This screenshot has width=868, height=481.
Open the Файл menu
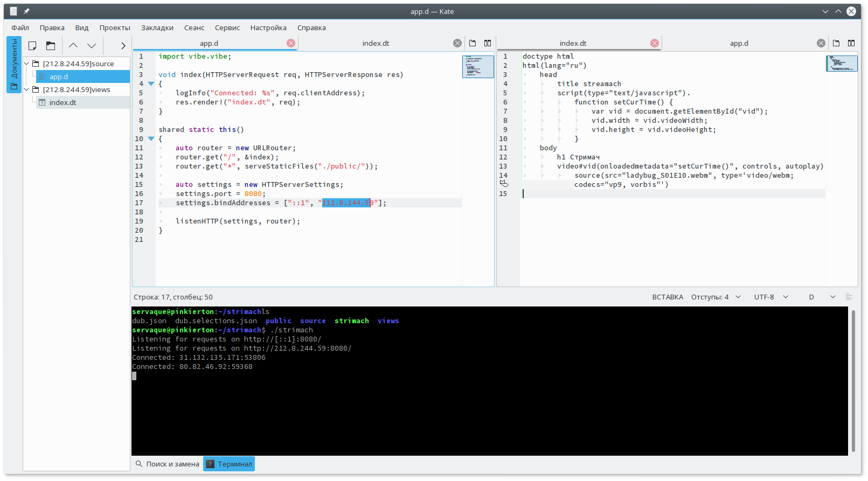click(20, 27)
